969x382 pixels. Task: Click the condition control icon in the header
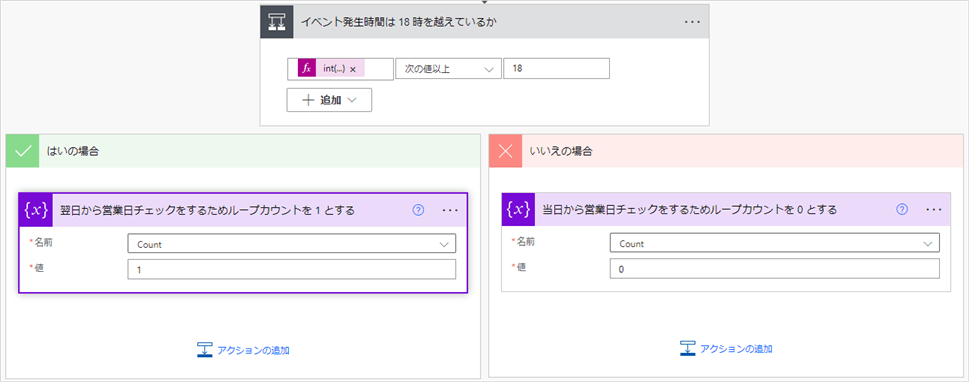[x=276, y=22]
